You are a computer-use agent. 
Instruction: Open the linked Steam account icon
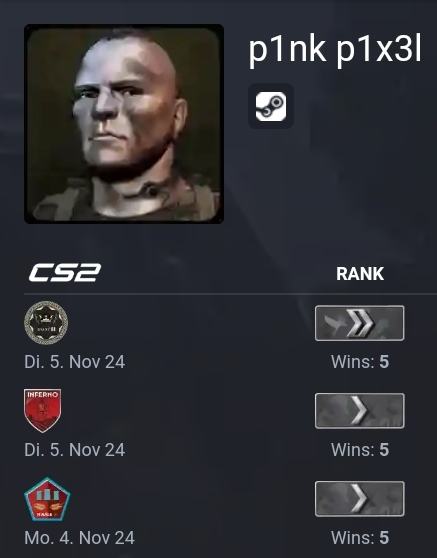pyautogui.click(x=271, y=106)
